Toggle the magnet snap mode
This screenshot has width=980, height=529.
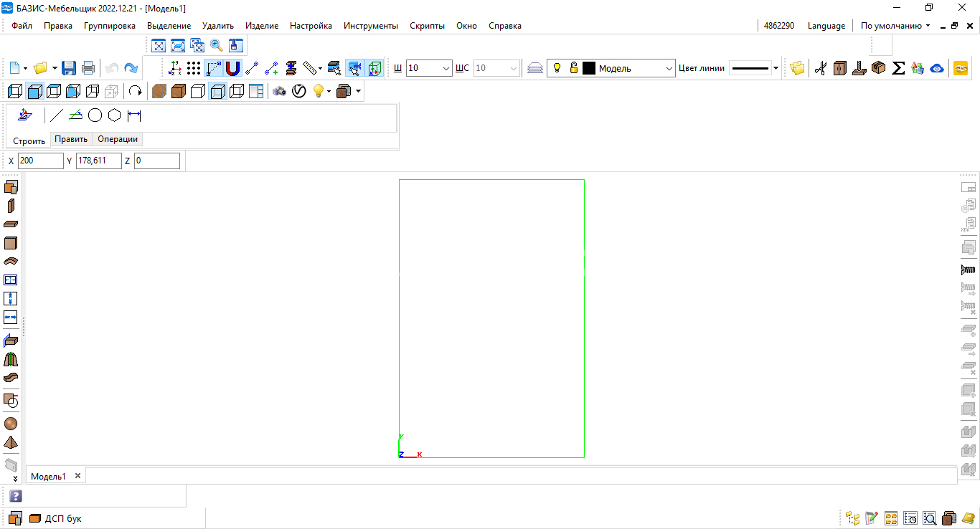point(232,68)
